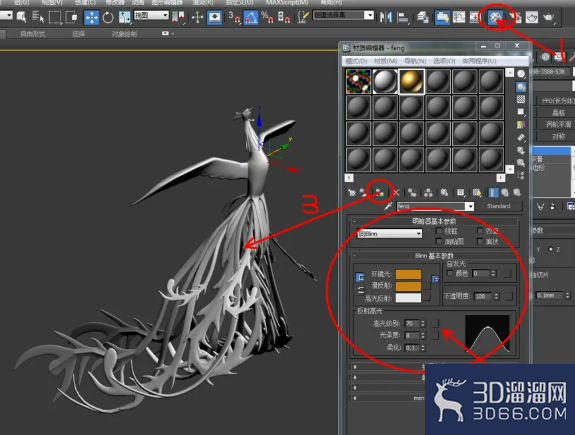Click Assign Material to Selection icon

tap(379, 193)
